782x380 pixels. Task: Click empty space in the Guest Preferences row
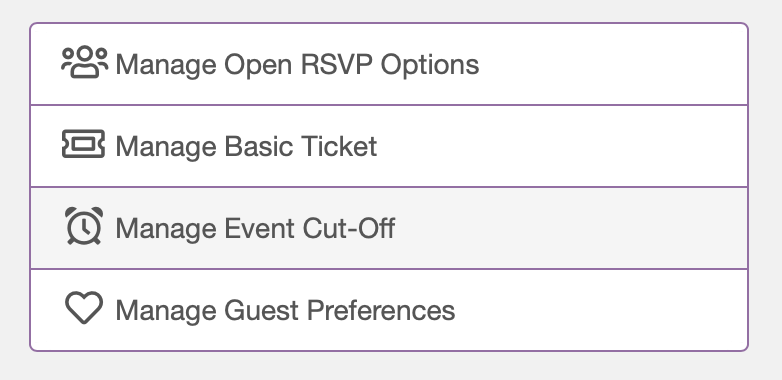[x=601, y=310]
